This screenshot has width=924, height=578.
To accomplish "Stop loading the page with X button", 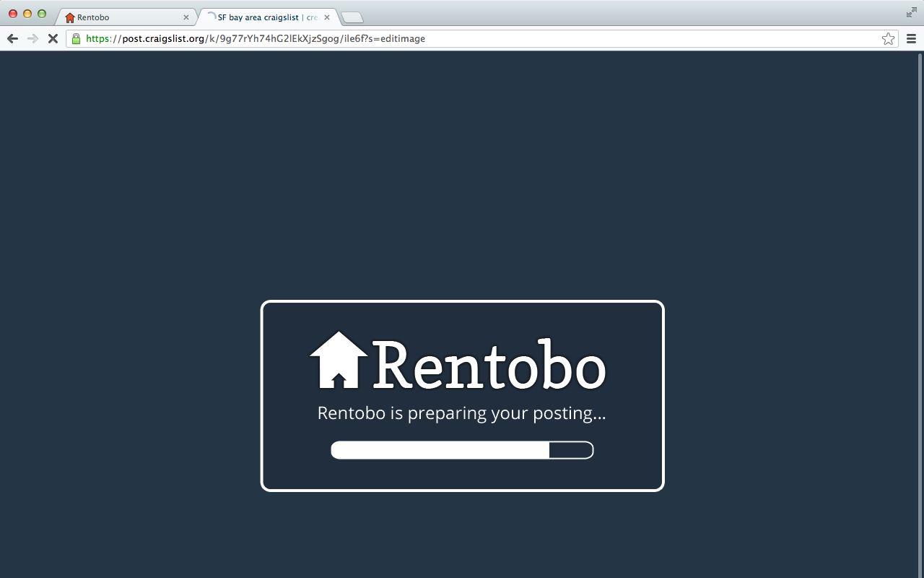I will 53,38.
